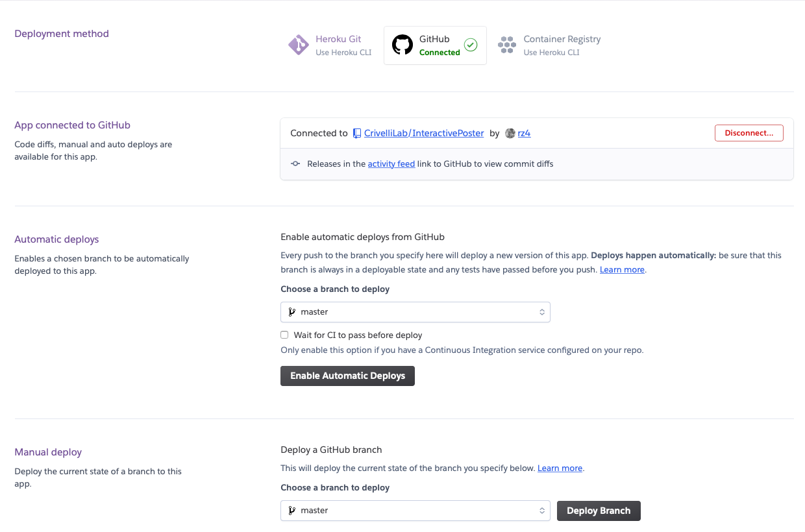The width and height of the screenshot is (805, 532).
Task: Select the Heroku Git deployment method
Action: (330, 45)
